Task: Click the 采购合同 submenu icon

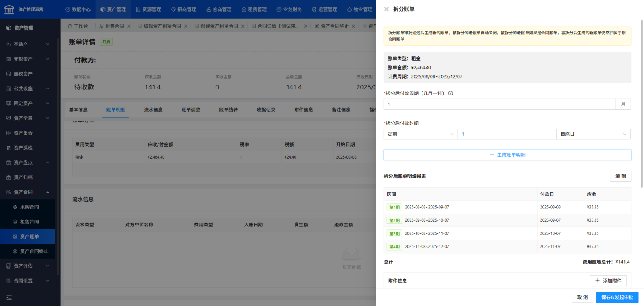Action: [15, 207]
